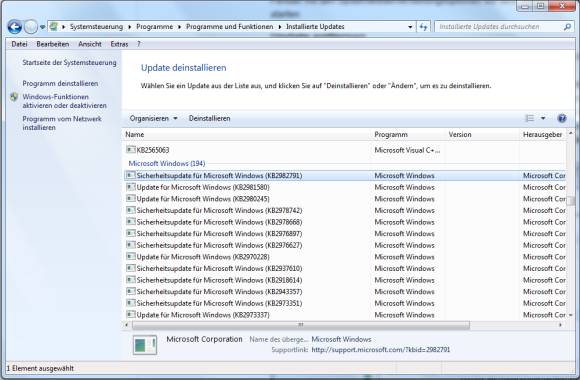580x380 pixels.
Task: Click the vertical scrollbar down arrow
Action: [x=570, y=315]
